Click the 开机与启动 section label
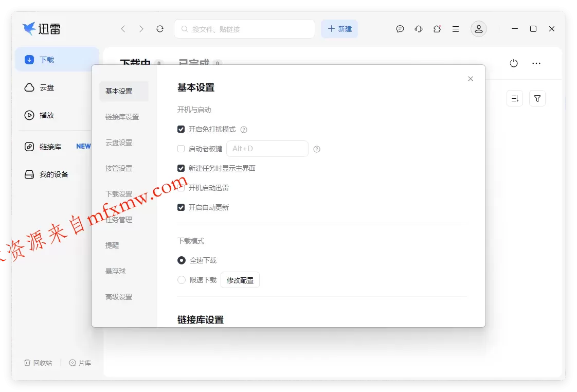 coord(194,110)
